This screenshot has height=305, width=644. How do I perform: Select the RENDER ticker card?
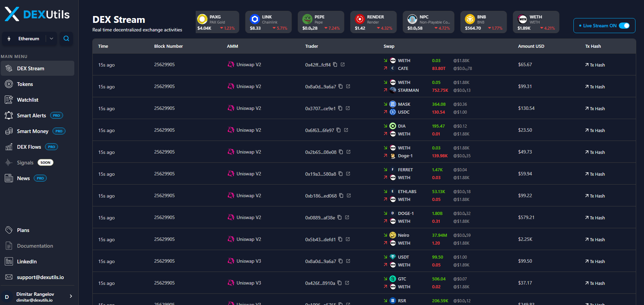[x=373, y=22]
